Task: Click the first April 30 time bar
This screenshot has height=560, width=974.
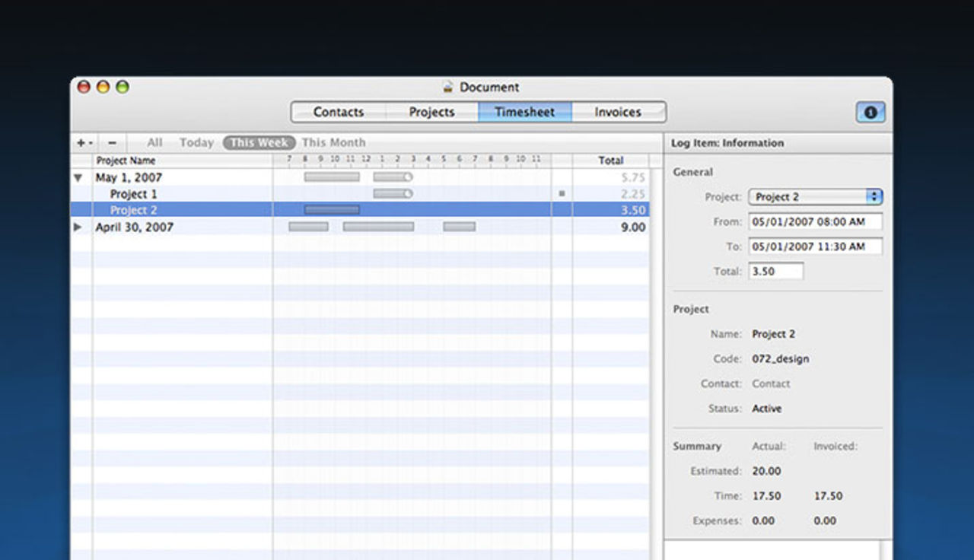Action: pos(308,227)
